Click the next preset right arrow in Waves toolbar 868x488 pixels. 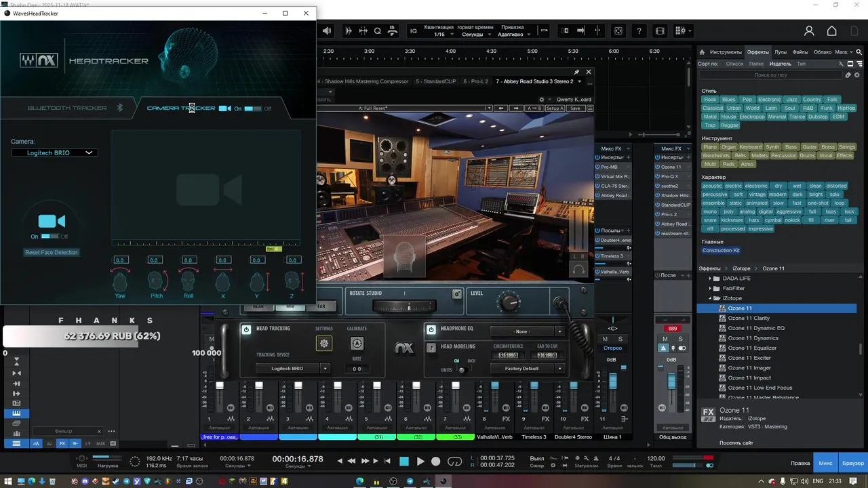pyautogui.click(x=516, y=108)
